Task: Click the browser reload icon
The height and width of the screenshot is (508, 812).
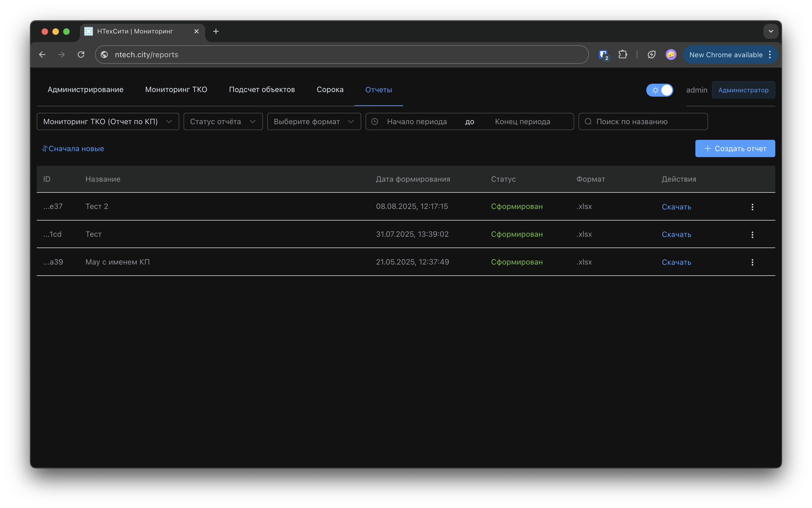Action: (x=81, y=55)
